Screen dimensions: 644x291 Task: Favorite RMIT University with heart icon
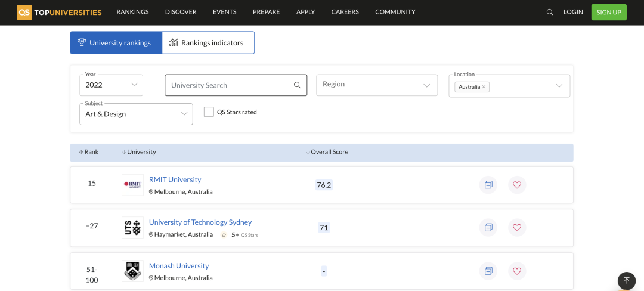click(x=517, y=185)
